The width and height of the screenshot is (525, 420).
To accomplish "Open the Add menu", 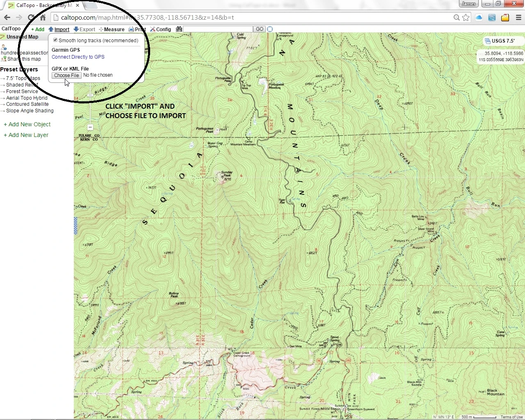I will (38, 29).
